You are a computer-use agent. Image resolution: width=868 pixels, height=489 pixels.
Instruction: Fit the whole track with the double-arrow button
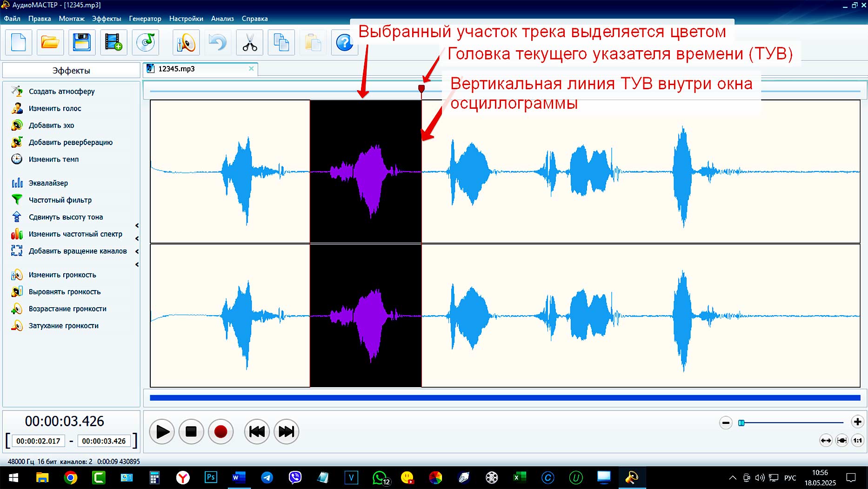tap(826, 440)
